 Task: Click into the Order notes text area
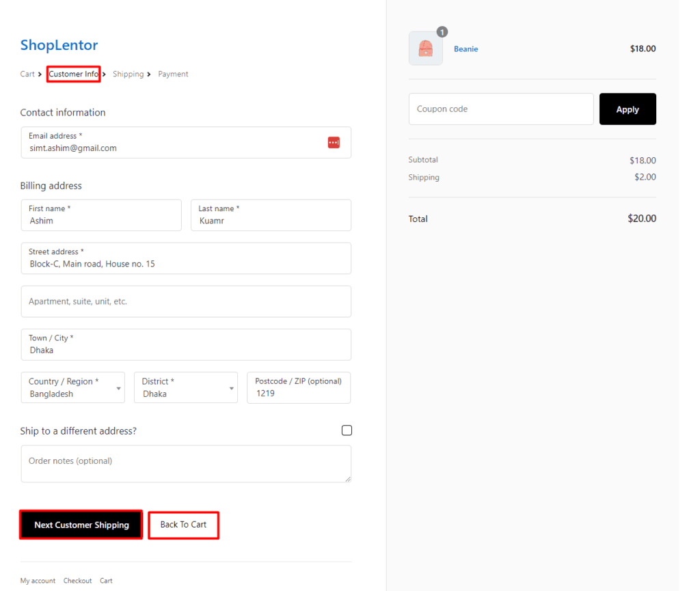click(x=186, y=464)
